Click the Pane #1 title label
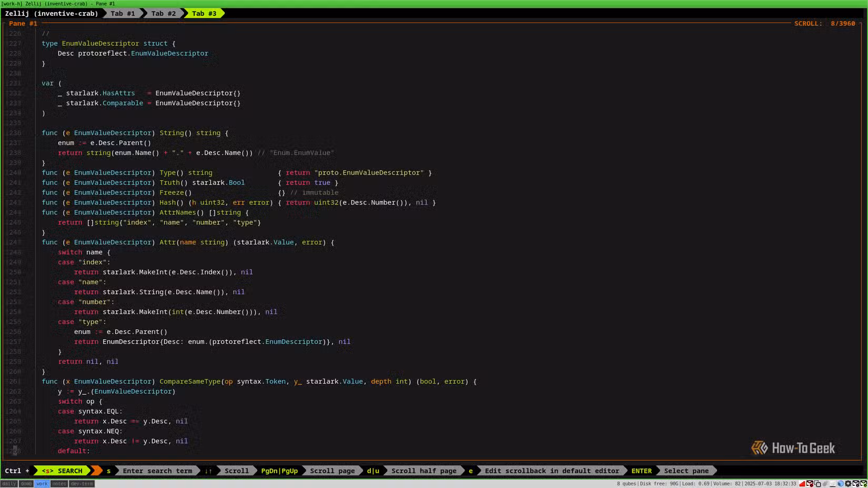 23,24
